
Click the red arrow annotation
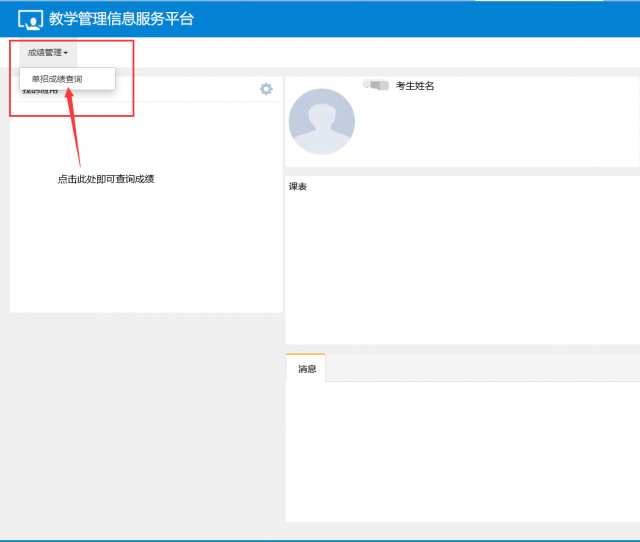(x=74, y=125)
